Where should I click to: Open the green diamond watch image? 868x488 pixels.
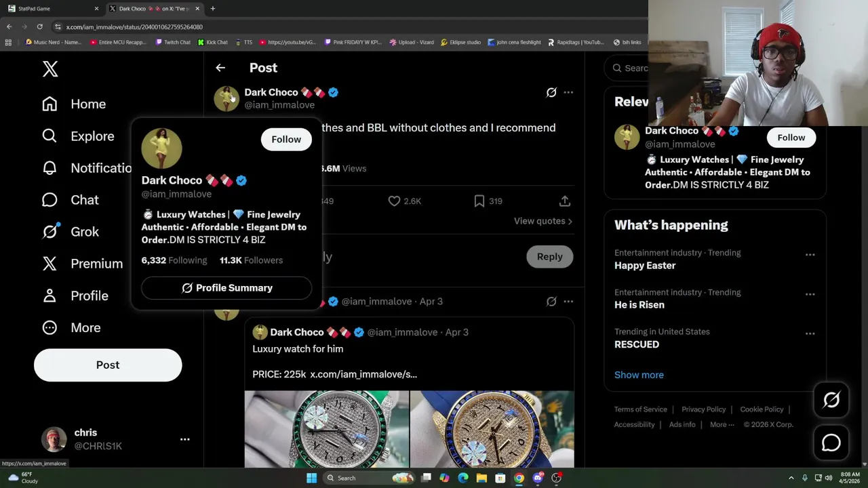point(327,429)
